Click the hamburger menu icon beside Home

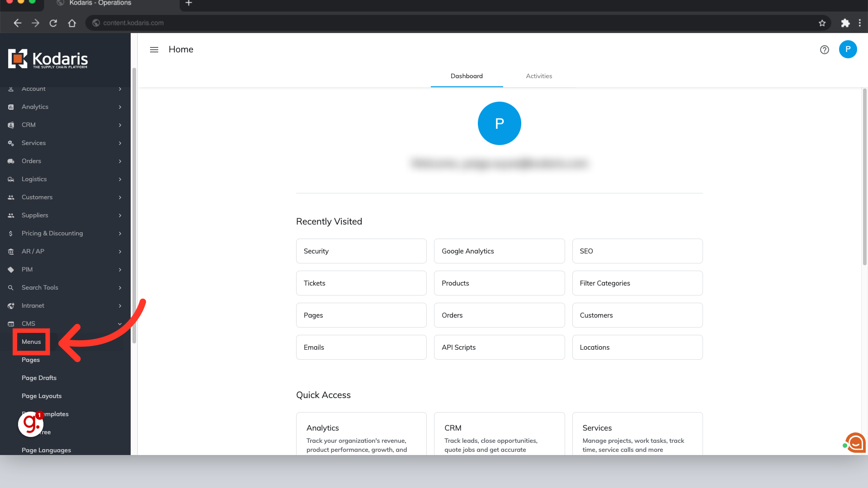click(154, 50)
